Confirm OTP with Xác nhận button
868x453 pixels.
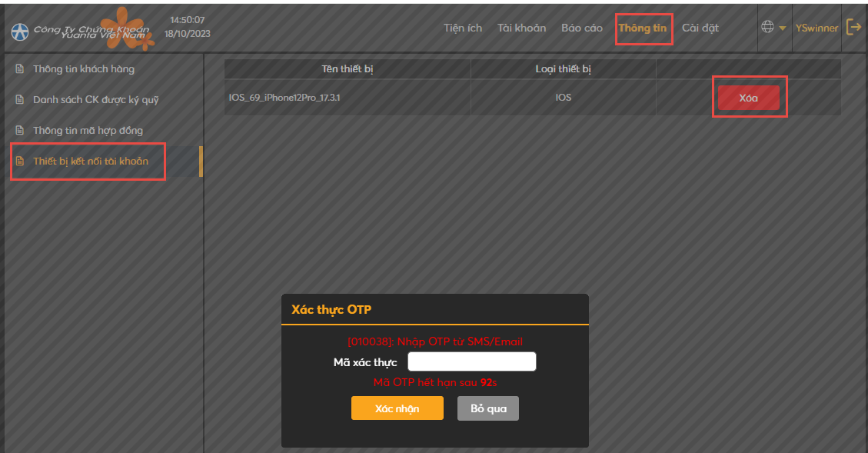[x=397, y=408]
